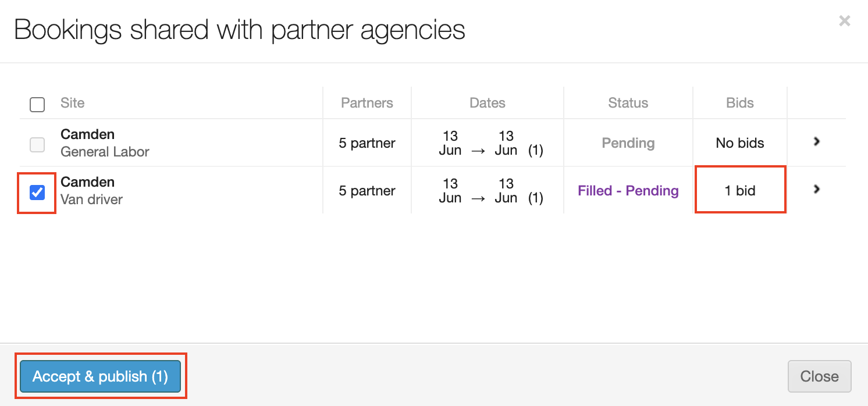
Task: Select the Camden General Labor site name
Action: (x=88, y=134)
